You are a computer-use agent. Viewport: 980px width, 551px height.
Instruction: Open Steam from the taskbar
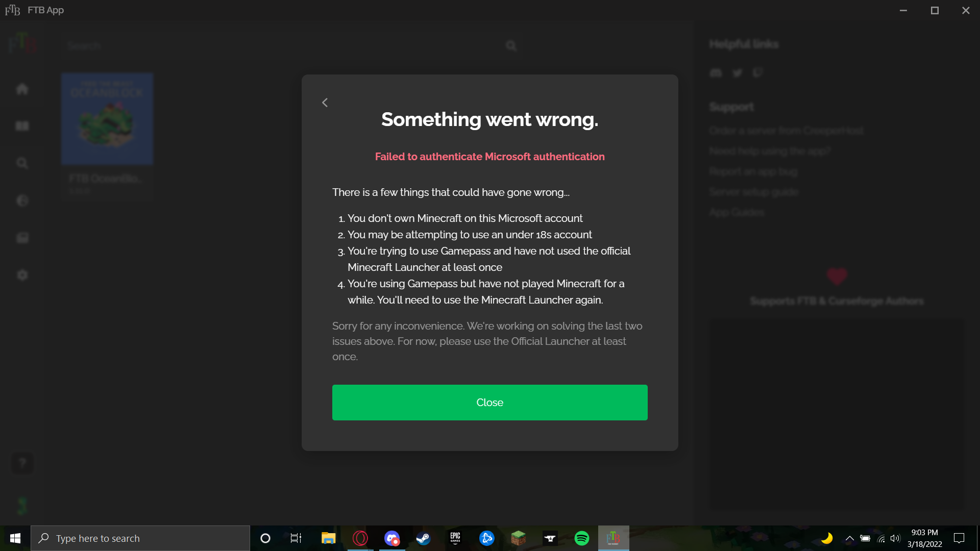423,538
